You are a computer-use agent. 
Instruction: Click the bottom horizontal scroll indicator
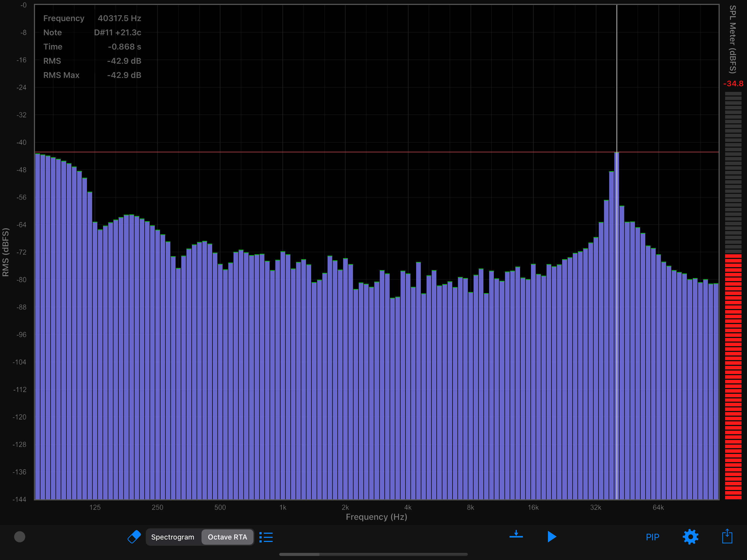[x=373, y=554]
